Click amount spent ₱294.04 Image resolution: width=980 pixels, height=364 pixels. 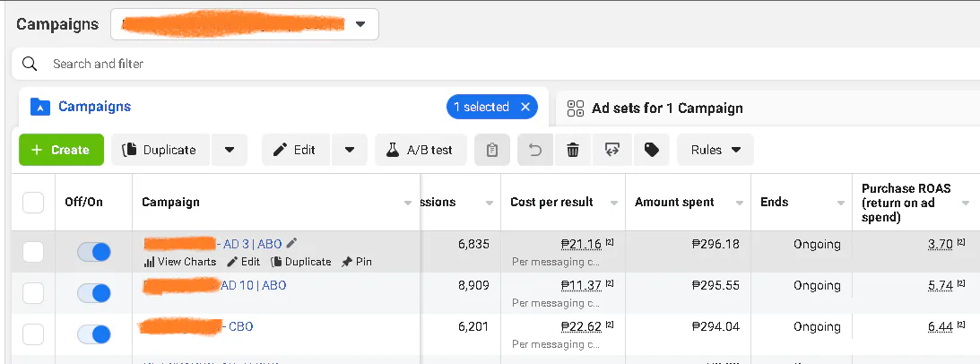pos(715,326)
